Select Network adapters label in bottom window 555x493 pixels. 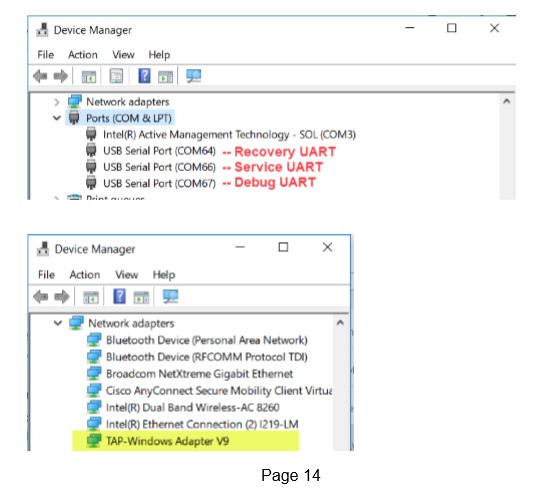click(x=131, y=323)
